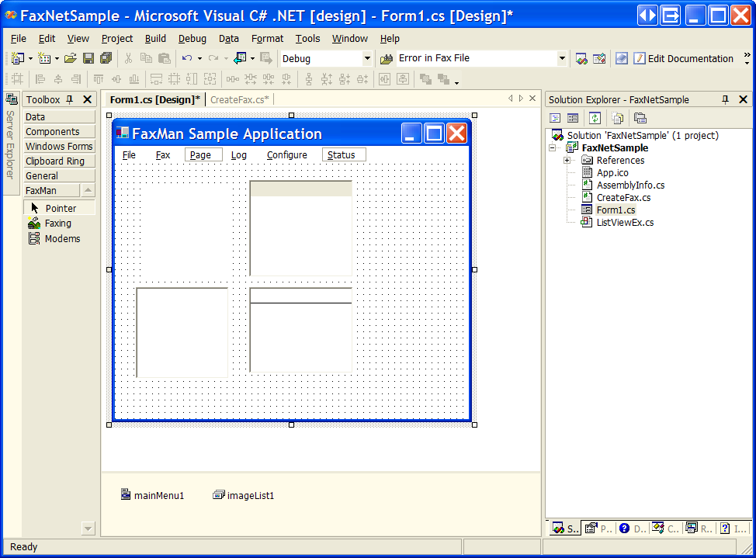Click the Open File folder icon
This screenshot has width=756, height=558.
[71, 58]
